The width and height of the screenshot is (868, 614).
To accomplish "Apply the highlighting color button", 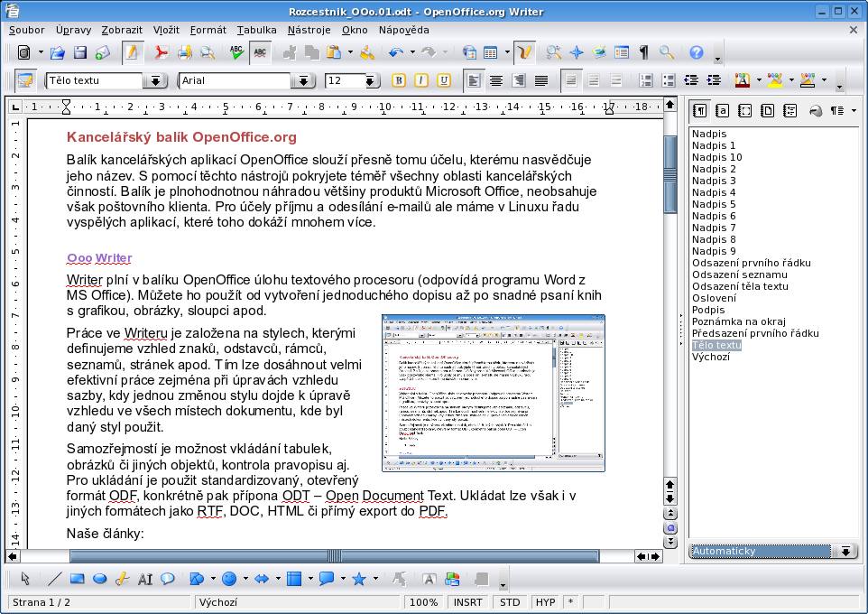I will [775, 81].
